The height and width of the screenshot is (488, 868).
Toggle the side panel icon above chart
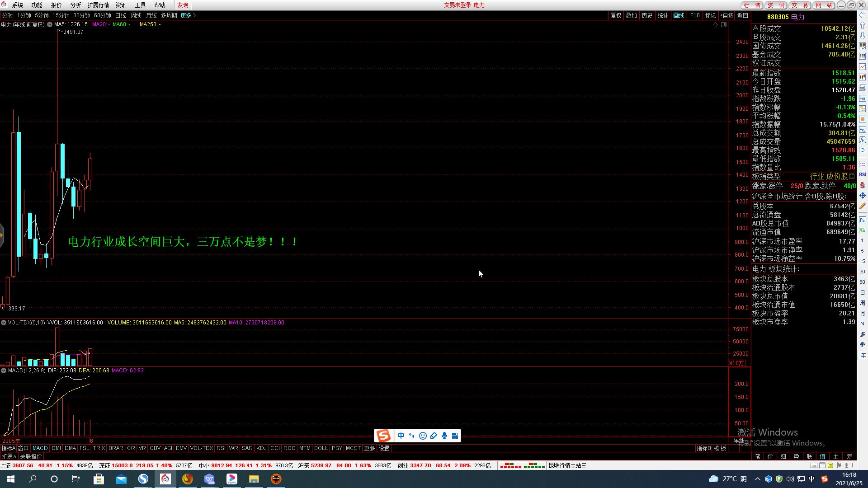[724, 25]
